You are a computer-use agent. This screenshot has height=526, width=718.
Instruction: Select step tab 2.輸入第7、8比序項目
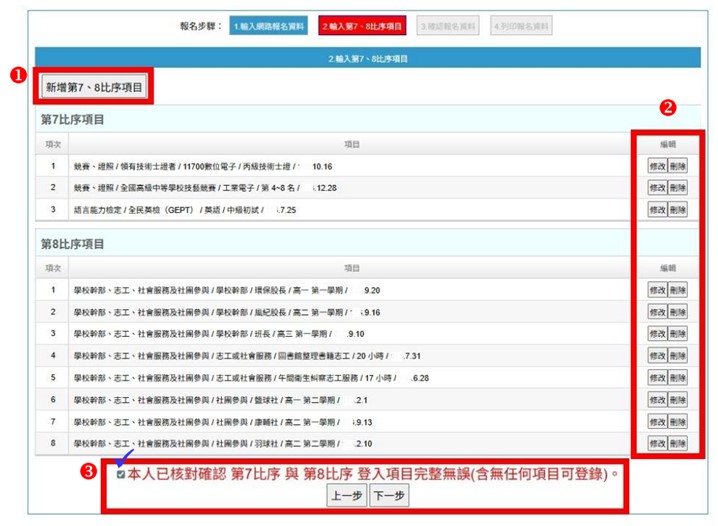[x=362, y=26]
